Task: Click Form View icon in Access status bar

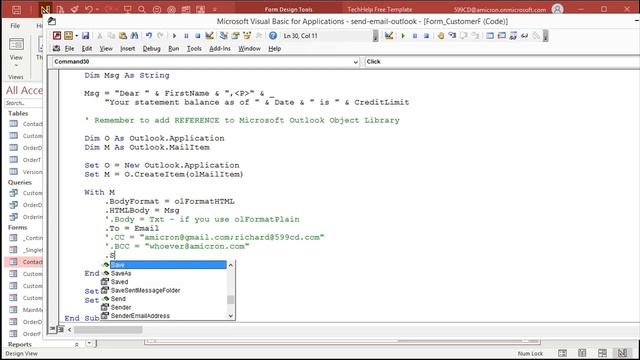Action: (x=562, y=353)
